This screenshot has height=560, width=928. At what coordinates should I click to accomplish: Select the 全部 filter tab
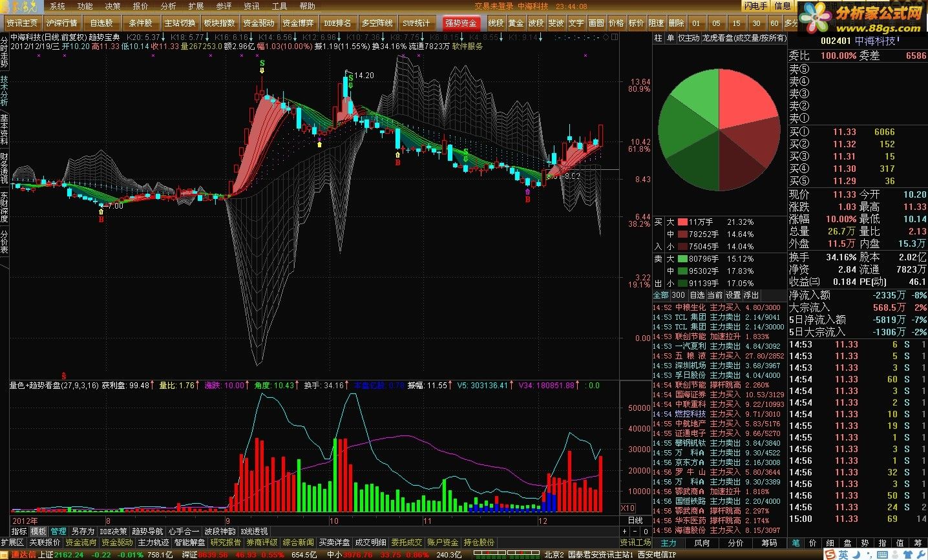coord(661,295)
